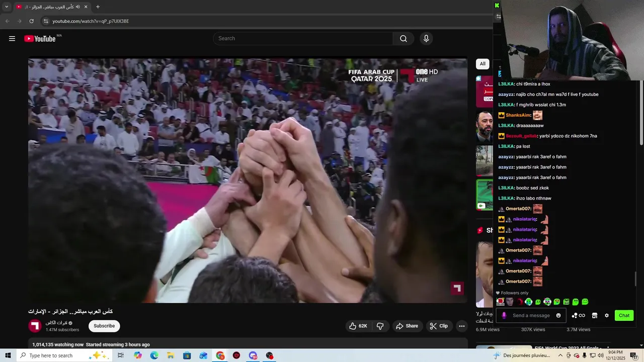Like the video with 62K likes
The height and width of the screenshot is (362, 644).
pyautogui.click(x=358, y=326)
